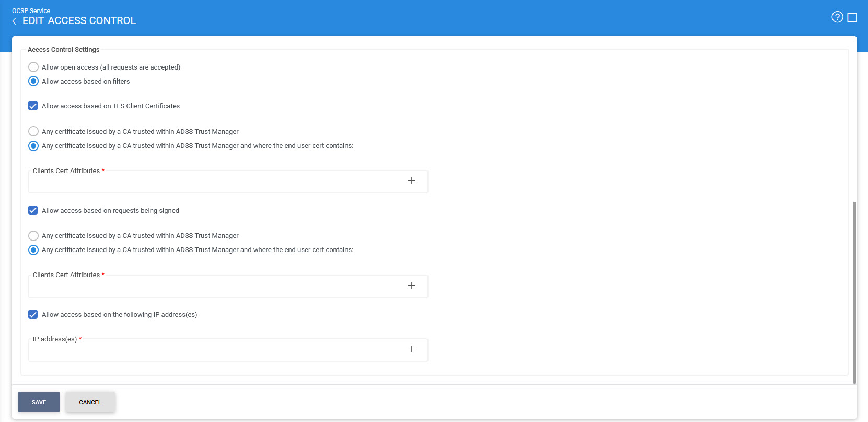Disable Allow access based on requests being signed

click(x=33, y=210)
